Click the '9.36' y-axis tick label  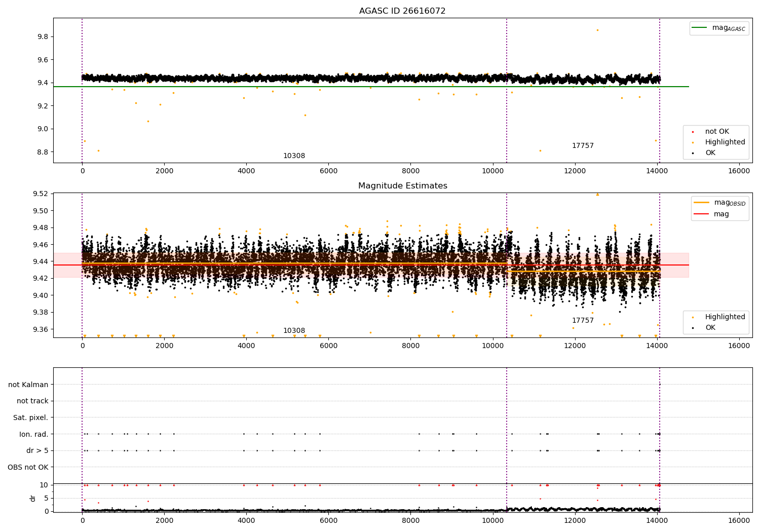[41, 329]
